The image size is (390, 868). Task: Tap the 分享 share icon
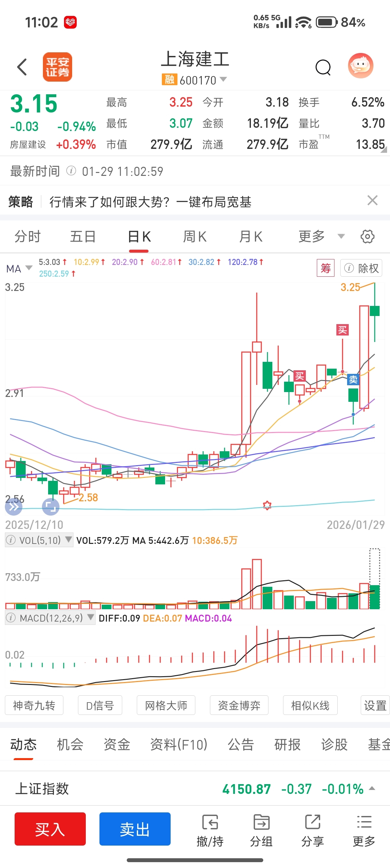coord(313,831)
